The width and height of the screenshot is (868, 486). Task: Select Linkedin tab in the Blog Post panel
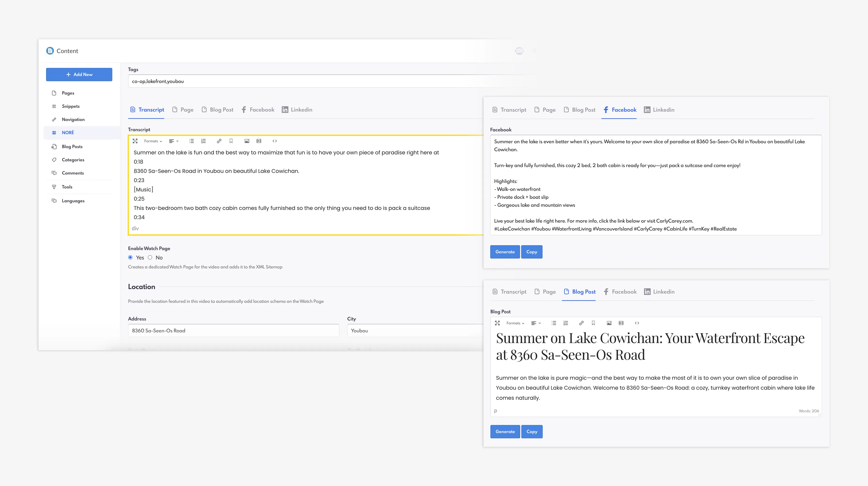659,292
